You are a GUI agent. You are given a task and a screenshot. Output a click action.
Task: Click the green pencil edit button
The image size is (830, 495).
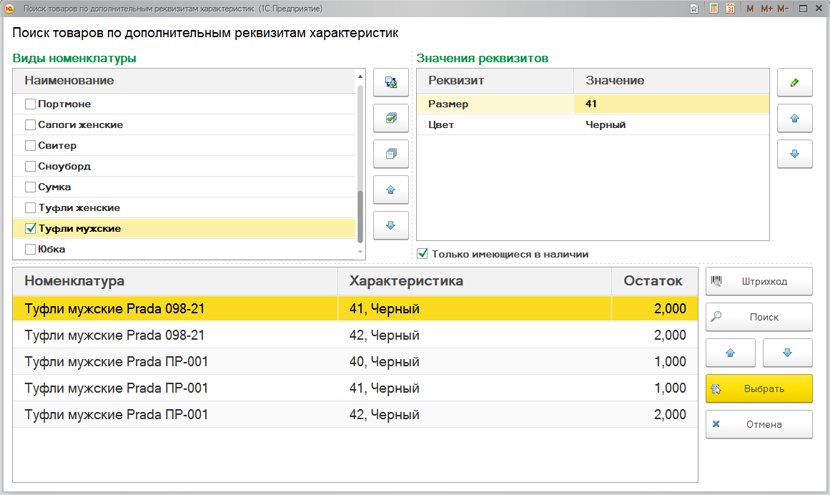click(x=795, y=83)
